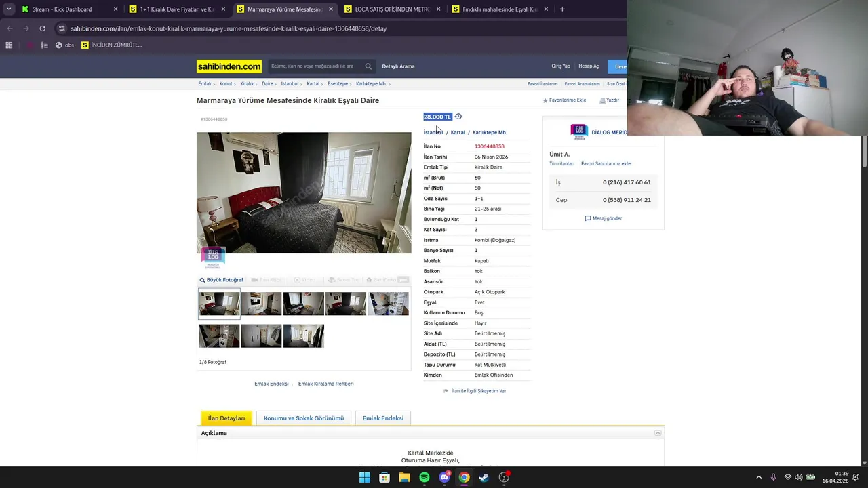
Task: Click İlan ile İlgili Şikayetim Var flag link
Action: (475, 391)
